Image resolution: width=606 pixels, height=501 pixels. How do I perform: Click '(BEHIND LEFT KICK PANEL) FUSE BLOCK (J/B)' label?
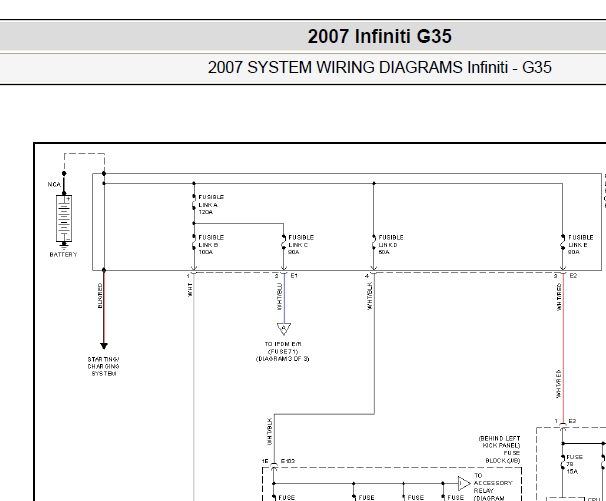pyautogui.click(x=500, y=450)
